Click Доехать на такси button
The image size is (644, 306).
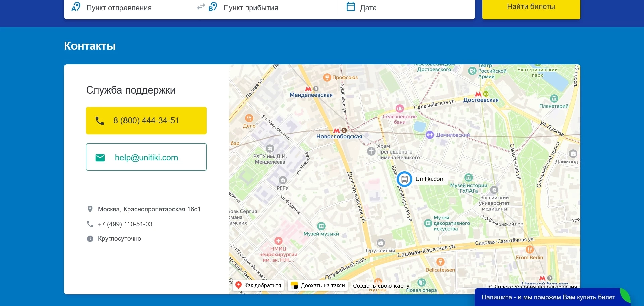pyautogui.click(x=318, y=285)
